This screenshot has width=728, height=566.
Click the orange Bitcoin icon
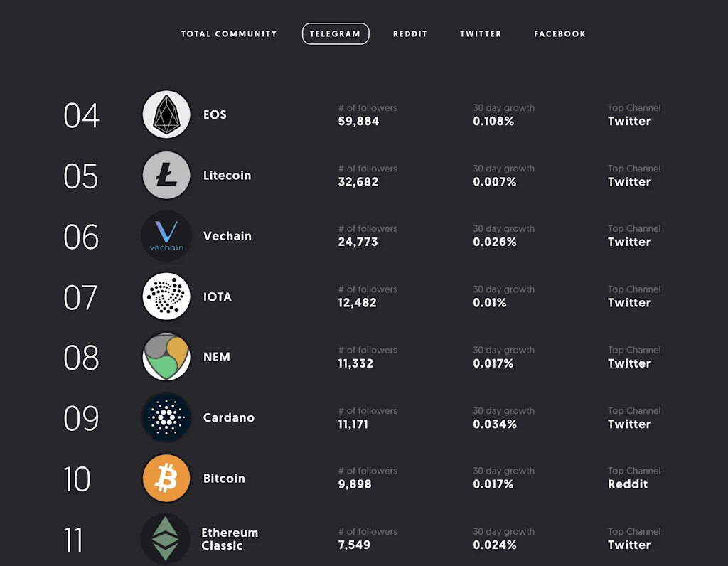coord(166,479)
